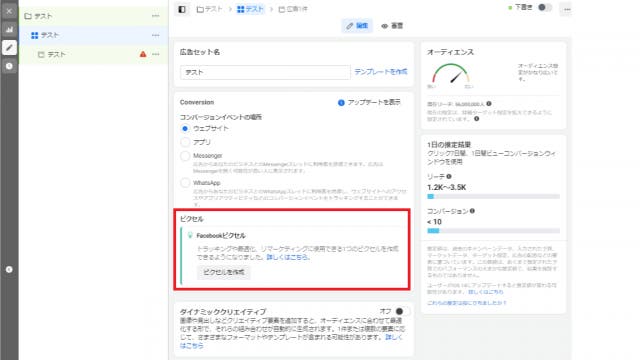The height and width of the screenshot is (360, 640).
Task: Click the Facebookピクセル heading text
Action: coord(221,236)
